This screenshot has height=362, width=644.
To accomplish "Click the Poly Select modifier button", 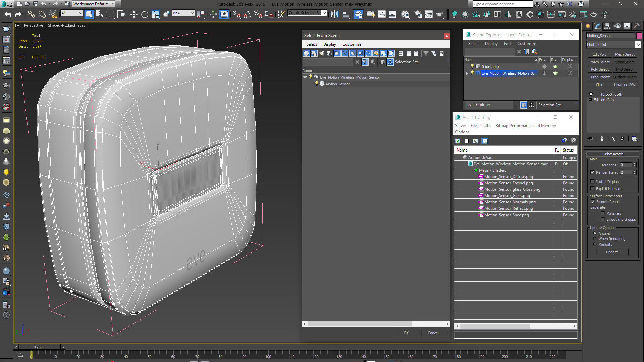I will (599, 69).
